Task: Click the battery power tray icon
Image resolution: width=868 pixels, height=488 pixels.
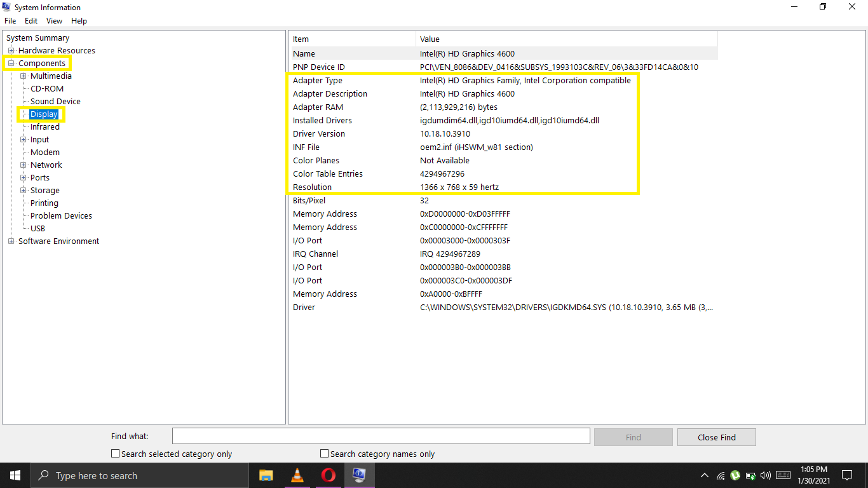Action: coord(750,475)
